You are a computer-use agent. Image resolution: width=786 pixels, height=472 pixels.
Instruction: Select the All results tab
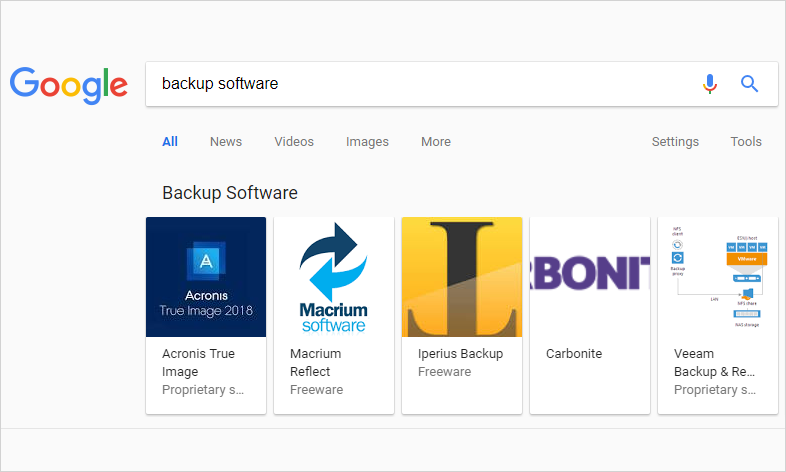click(170, 142)
